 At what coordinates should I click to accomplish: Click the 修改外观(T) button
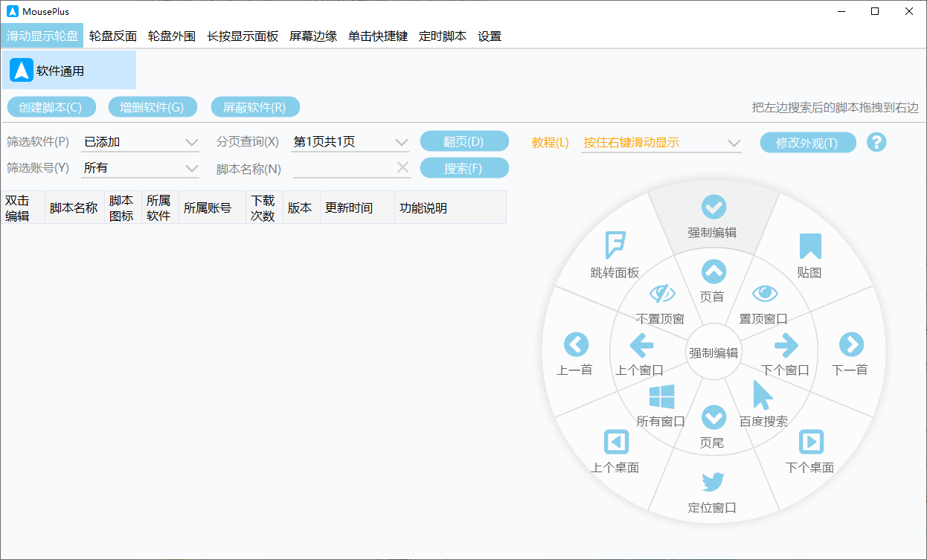(x=808, y=141)
